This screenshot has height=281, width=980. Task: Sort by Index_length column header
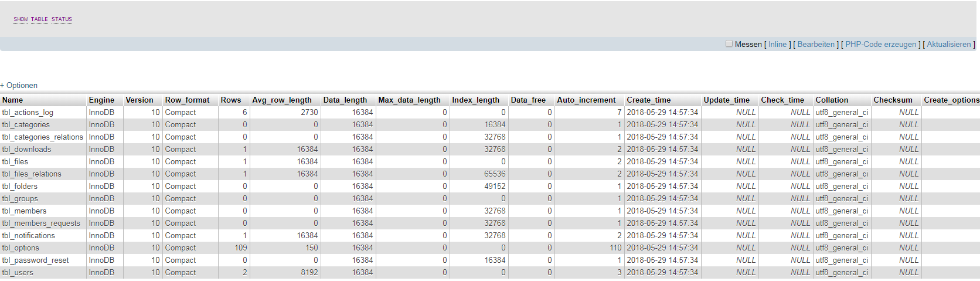475,100
